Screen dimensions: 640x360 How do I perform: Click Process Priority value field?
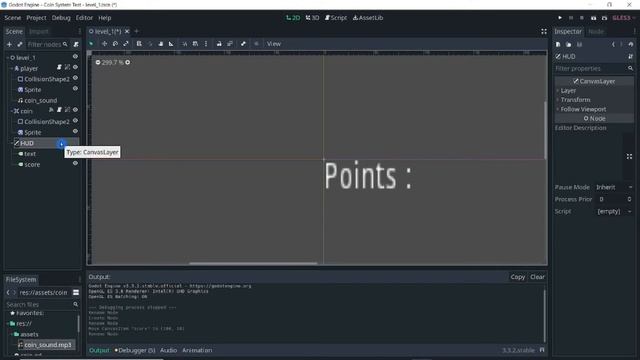pyautogui.click(x=614, y=199)
